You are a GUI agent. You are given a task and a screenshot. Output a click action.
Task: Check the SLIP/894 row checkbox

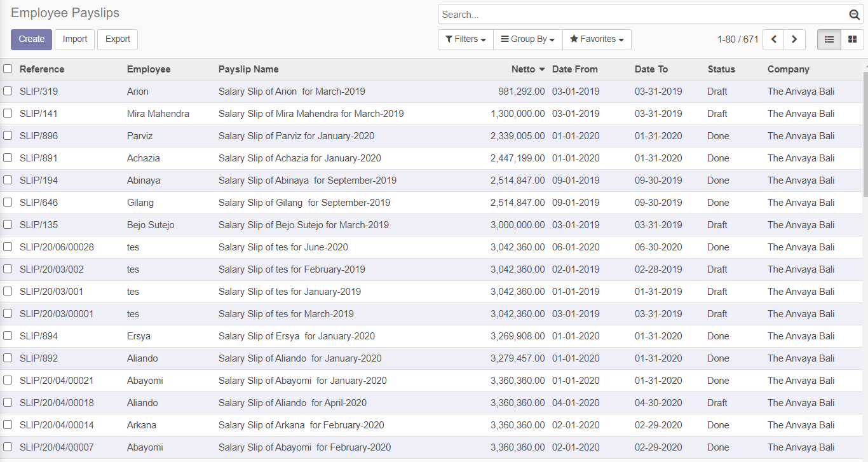click(8, 336)
